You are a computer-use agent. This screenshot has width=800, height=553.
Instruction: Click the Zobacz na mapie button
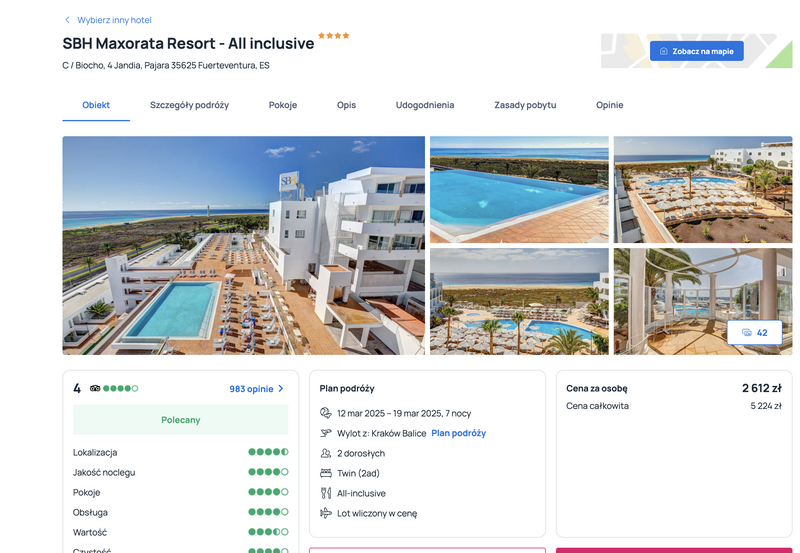pyautogui.click(x=696, y=51)
